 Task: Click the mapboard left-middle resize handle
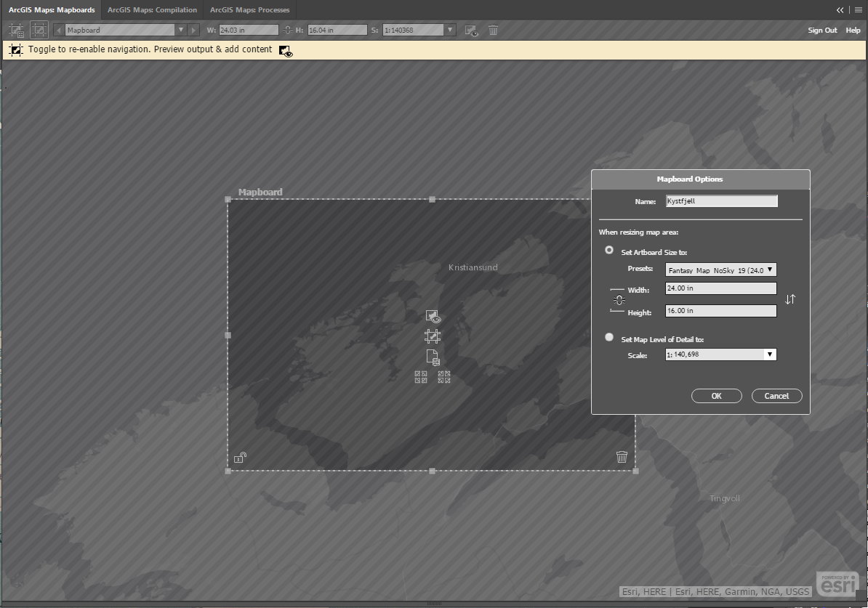[228, 336]
